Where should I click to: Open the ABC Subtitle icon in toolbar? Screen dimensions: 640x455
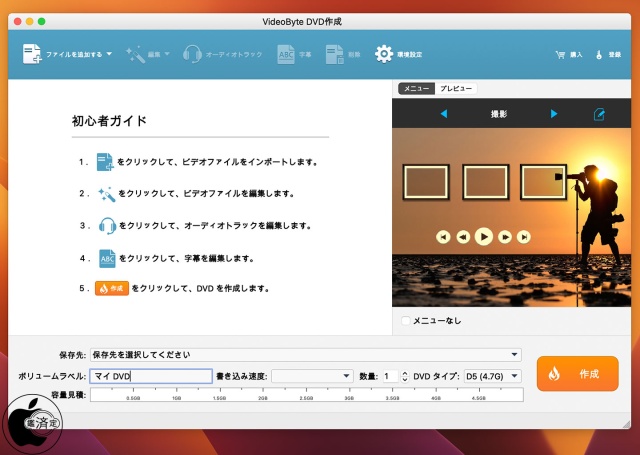pyautogui.click(x=286, y=54)
